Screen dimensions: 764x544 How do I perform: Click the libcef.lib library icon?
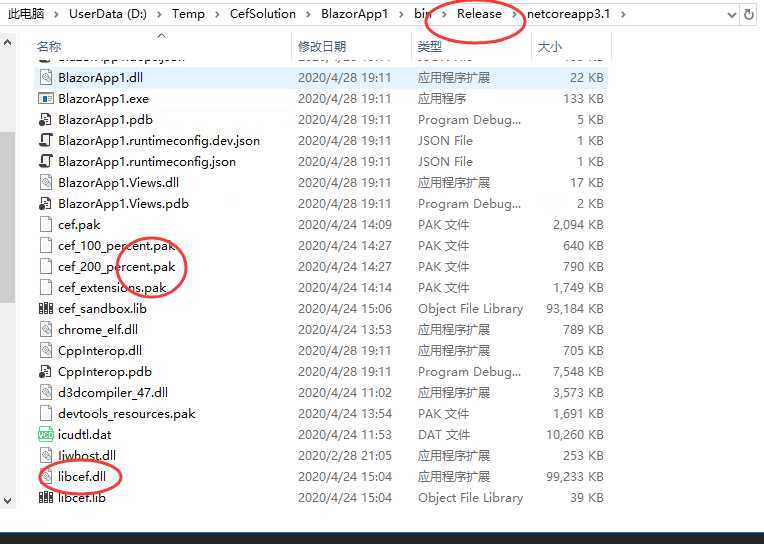(x=46, y=498)
